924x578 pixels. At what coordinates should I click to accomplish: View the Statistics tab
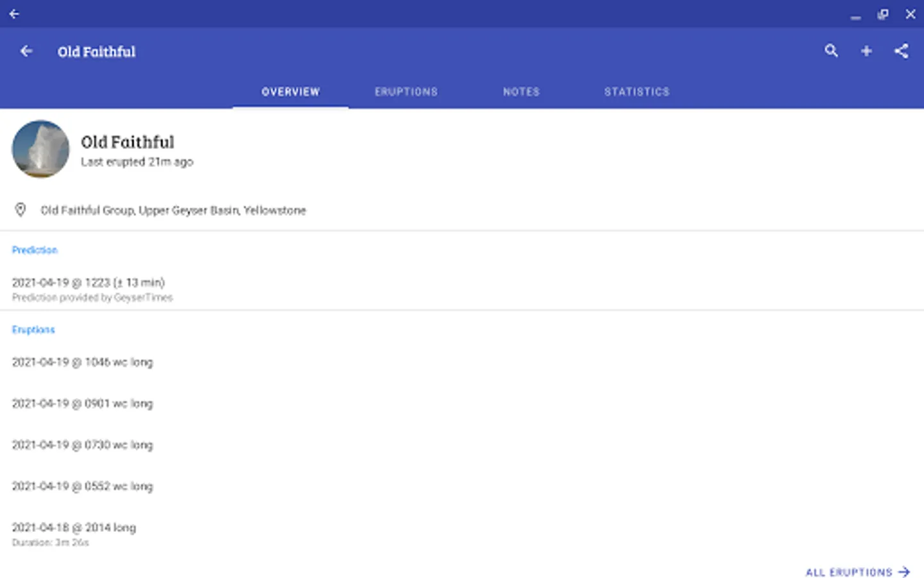[x=637, y=92]
